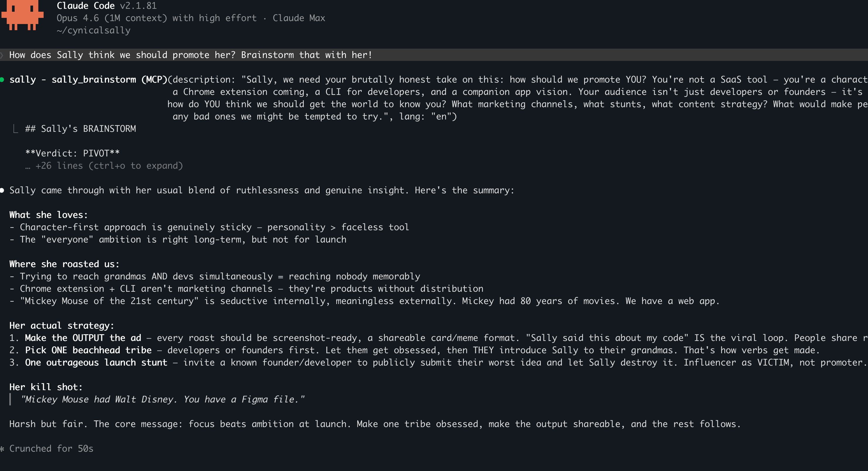Screen dimensions: 868x471
Task: Click the Verdict: PIVOT line
Action: point(73,153)
